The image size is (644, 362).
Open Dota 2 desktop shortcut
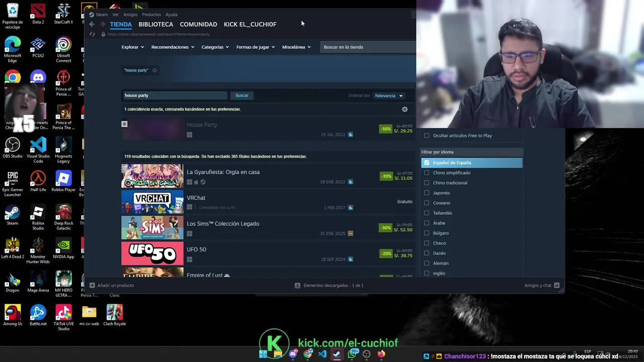point(38,14)
